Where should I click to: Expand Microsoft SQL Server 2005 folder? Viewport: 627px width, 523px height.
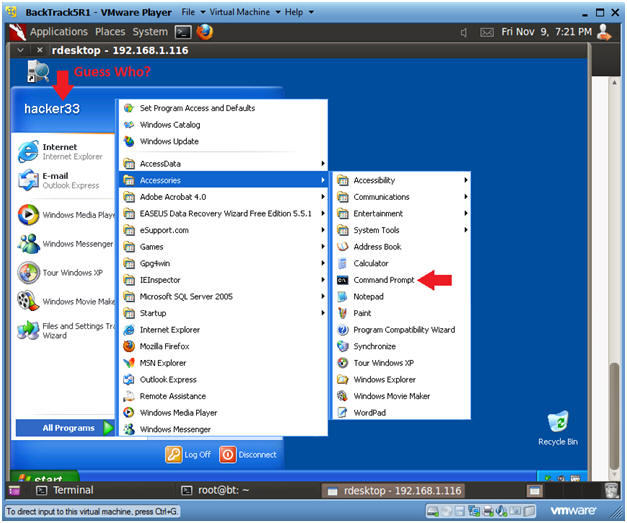click(223, 297)
